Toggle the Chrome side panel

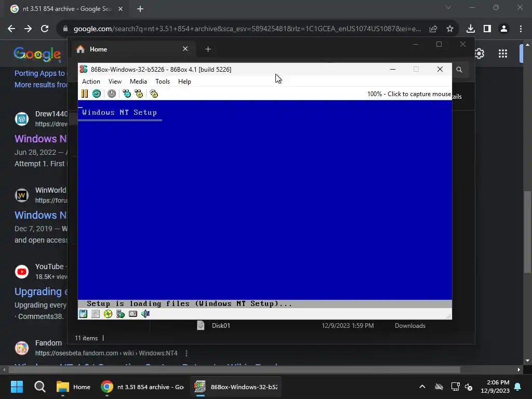click(487, 29)
